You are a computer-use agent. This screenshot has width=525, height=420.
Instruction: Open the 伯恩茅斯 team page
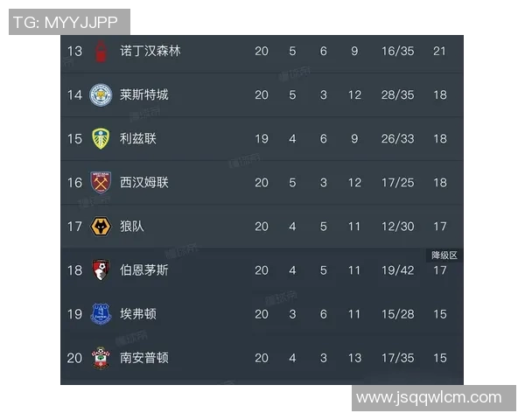[143, 269]
